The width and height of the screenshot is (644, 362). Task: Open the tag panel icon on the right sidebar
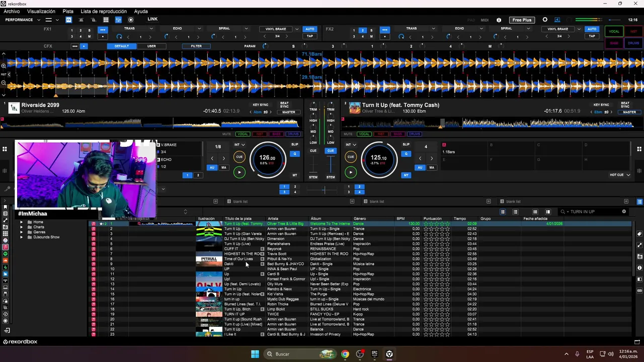[x=639, y=234]
